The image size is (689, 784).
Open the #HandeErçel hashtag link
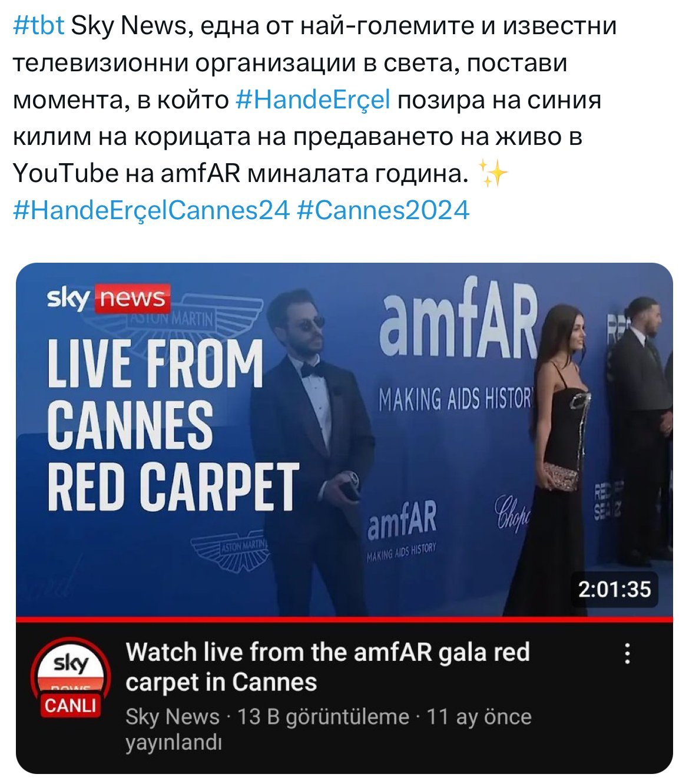(x=313, y=100)
